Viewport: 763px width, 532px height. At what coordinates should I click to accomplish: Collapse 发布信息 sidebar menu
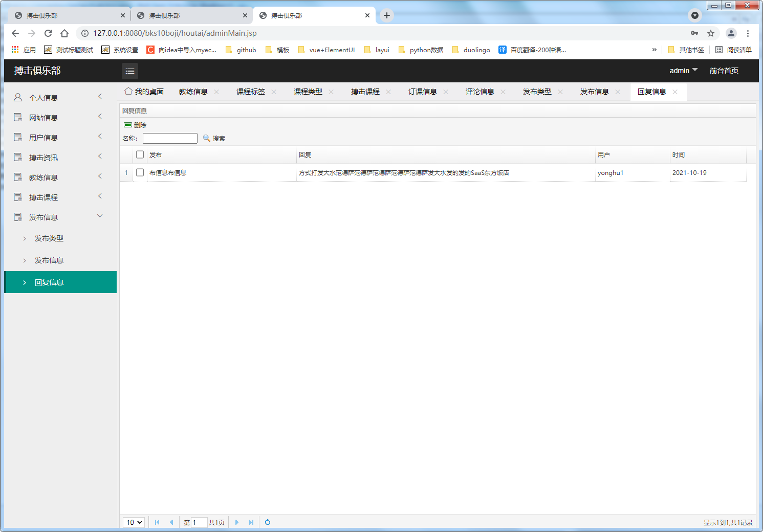tap(100, 216)
